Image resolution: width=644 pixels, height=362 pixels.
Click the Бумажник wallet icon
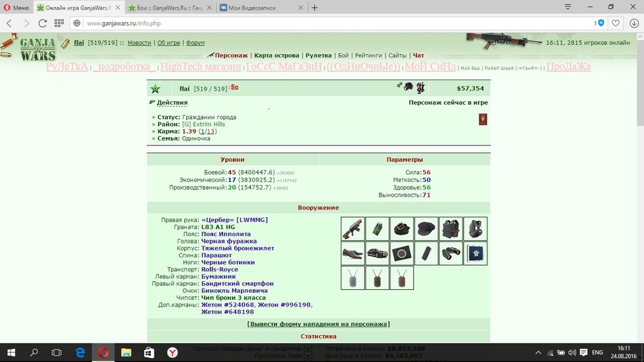[x=402, y=253]
